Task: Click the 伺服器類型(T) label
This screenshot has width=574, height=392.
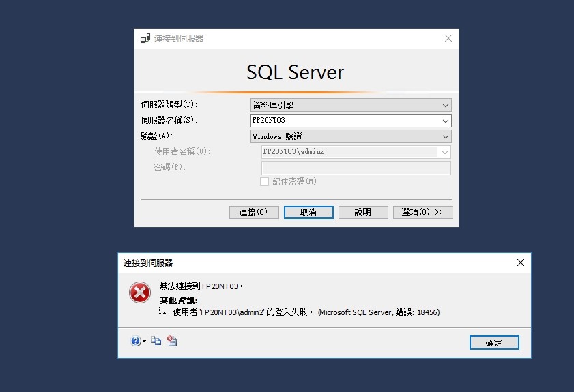Action: click(x=169, y=104)
